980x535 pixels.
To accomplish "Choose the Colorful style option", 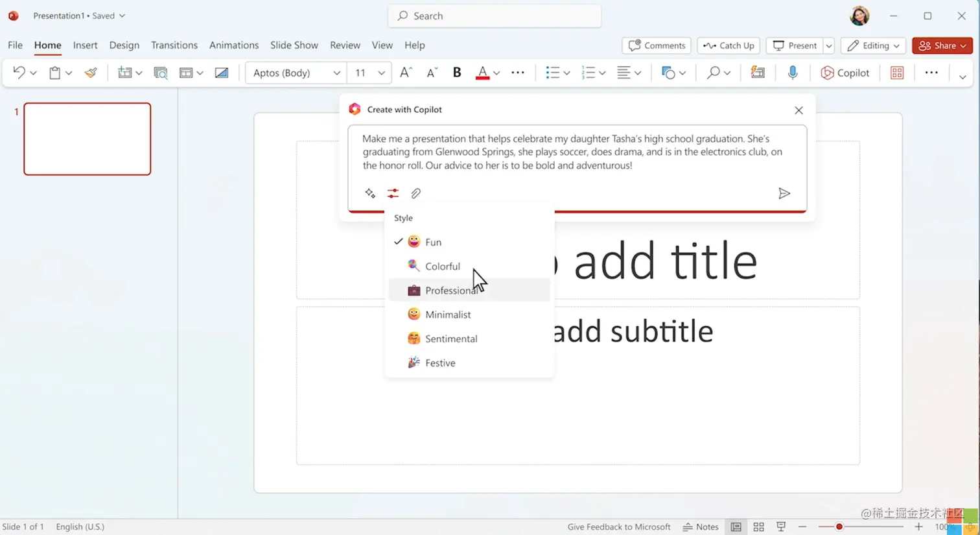I will click(x=469, y=266).
